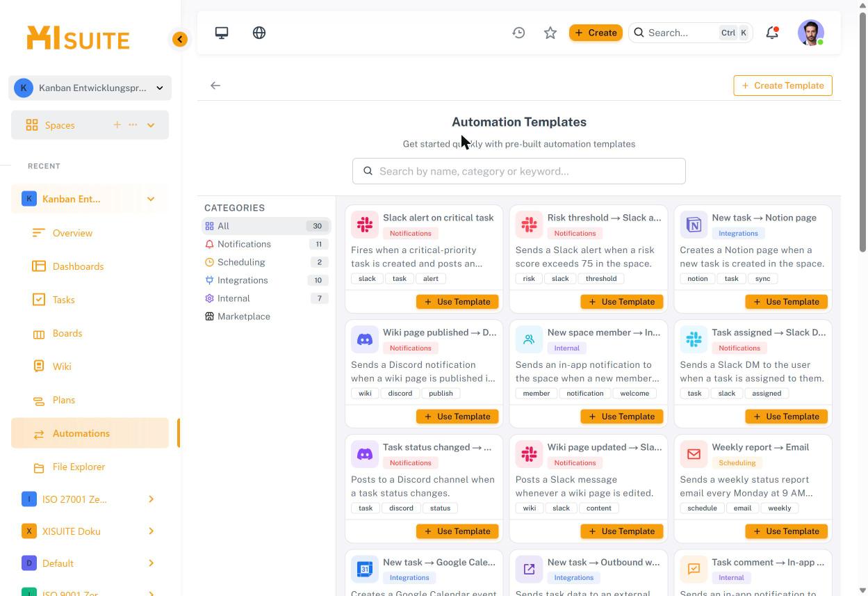Click Discord icon on Wiki page published card

coord(365,339)
